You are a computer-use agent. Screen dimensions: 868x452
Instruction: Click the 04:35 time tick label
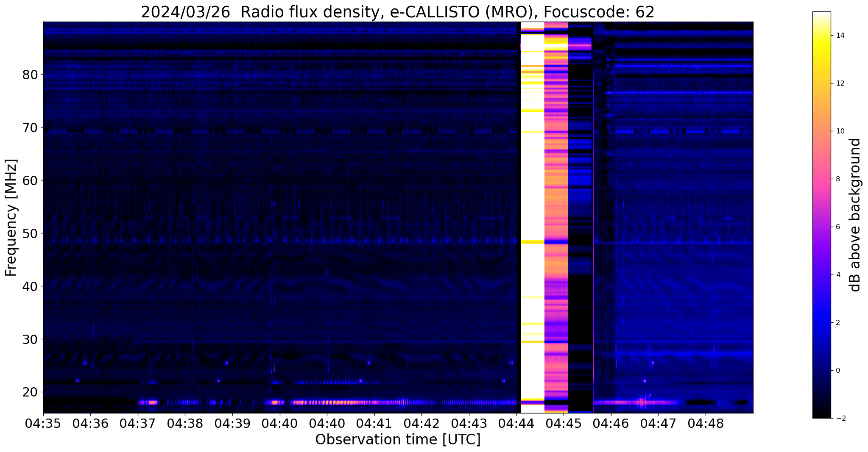point(43,423)
